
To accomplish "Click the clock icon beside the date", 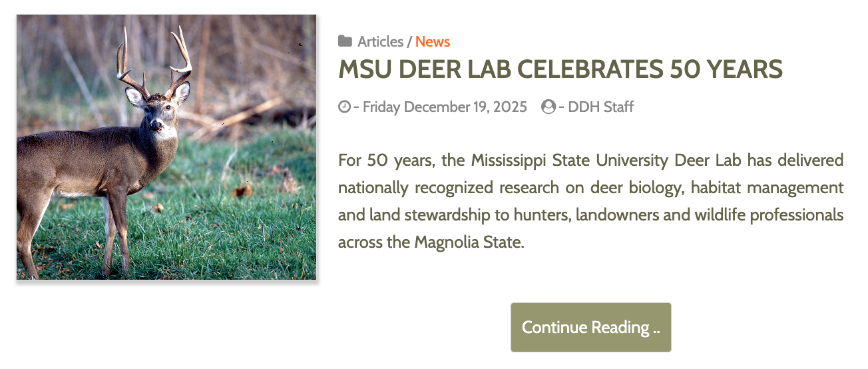I will point(344,107).
